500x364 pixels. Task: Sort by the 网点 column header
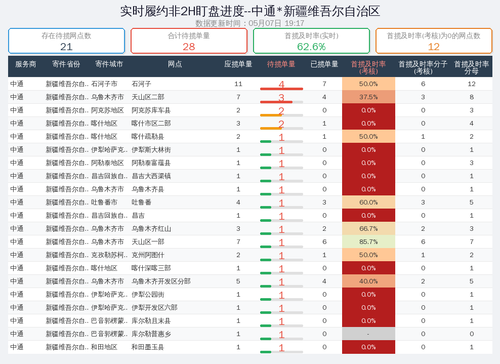tap(175, 64)
